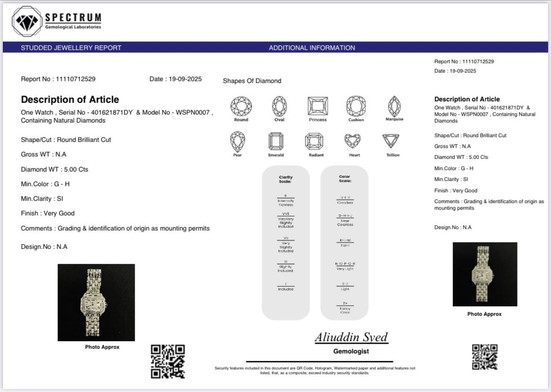551x392 pixels.
Task: Click the Color Scale panel
Action: pyautogui.click(x=344, y=242)
